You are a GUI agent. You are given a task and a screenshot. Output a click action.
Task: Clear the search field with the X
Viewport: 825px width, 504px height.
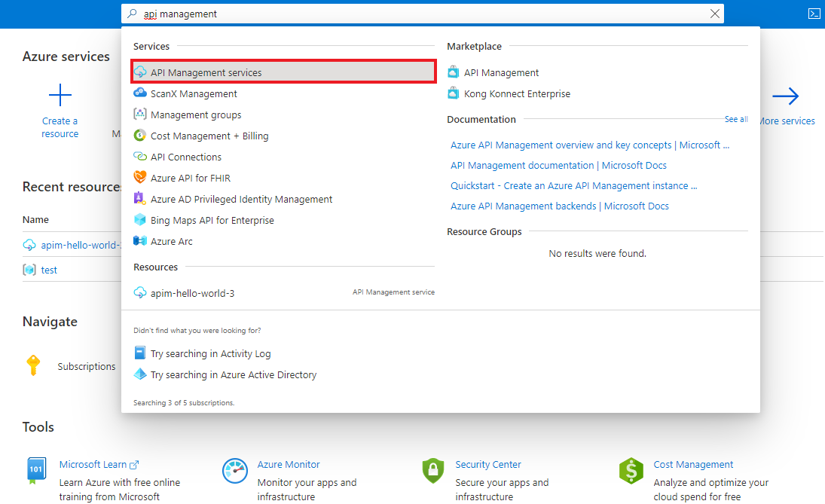[713, 13]
